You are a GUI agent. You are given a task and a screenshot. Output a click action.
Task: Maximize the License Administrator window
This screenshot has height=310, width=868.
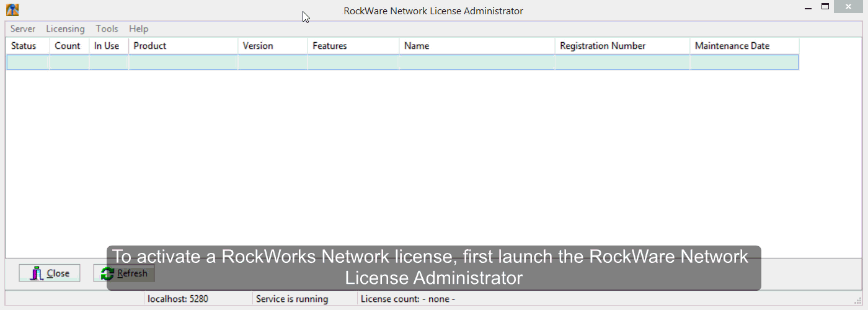pos(825,7)
